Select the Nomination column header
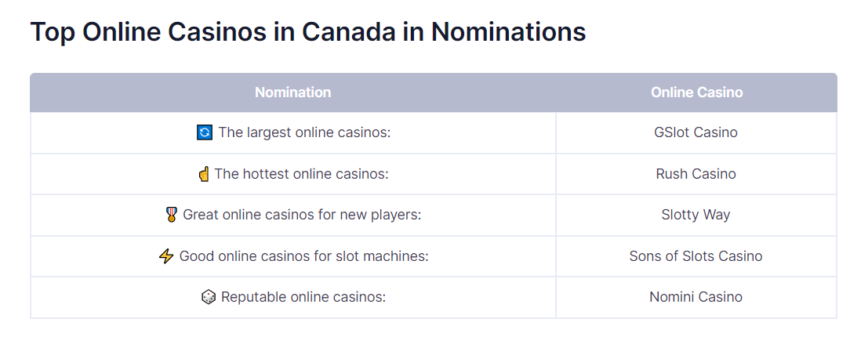Viewport: 868px width, 344px height. coord(292,92)
